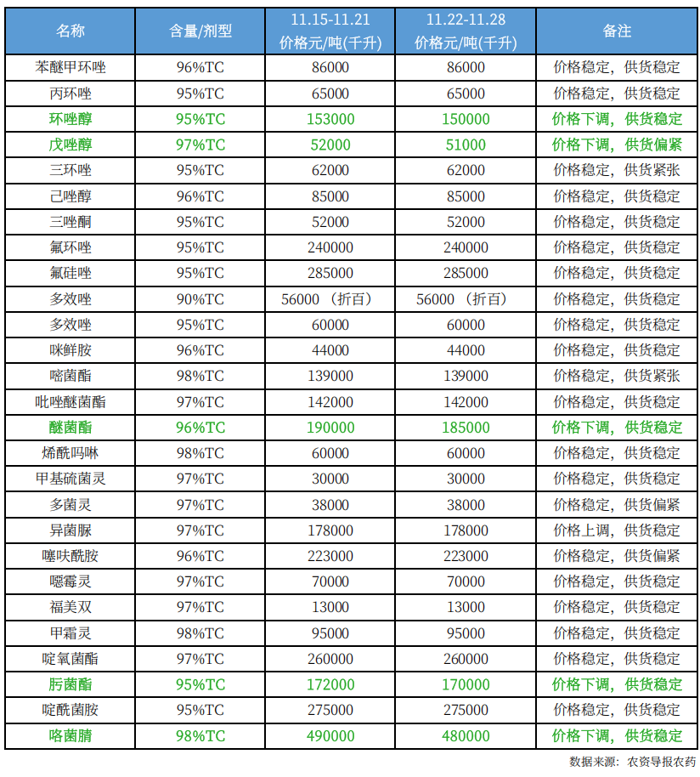Click the 己唑醇 name cell
Viewport: 700px width, 777px height.
tap(70, 196)
